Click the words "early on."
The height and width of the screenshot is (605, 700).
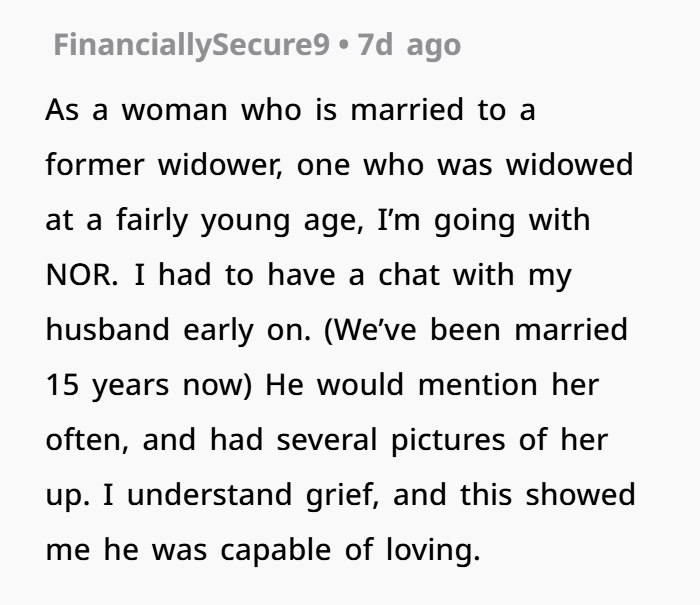click(x=248, y=330)
